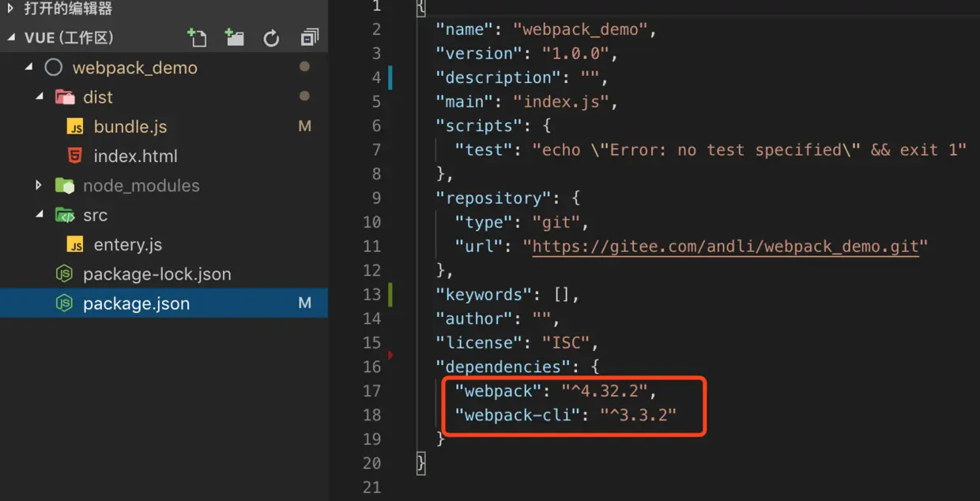980x501 pixels.
Task: Click the modified dot beside dist folder
Action: point(304,96)
